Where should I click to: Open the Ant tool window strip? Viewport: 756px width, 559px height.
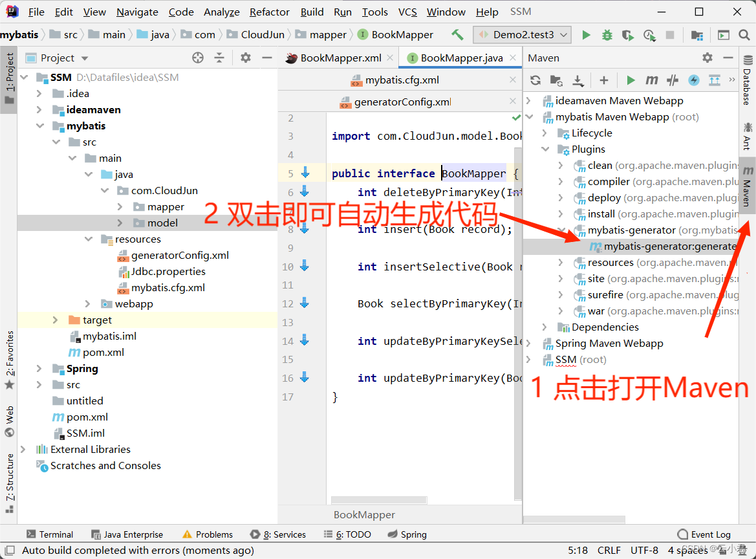click(x=747, y=136)
